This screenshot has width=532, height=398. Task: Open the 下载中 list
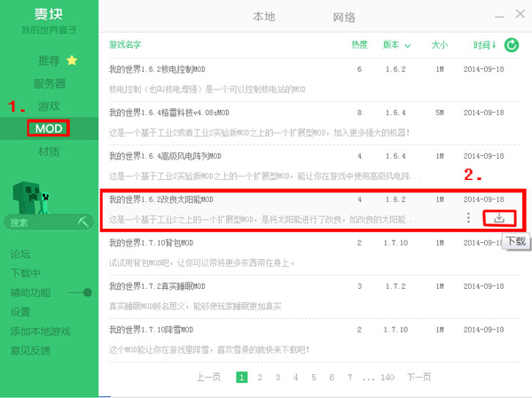tap(26, 273)
